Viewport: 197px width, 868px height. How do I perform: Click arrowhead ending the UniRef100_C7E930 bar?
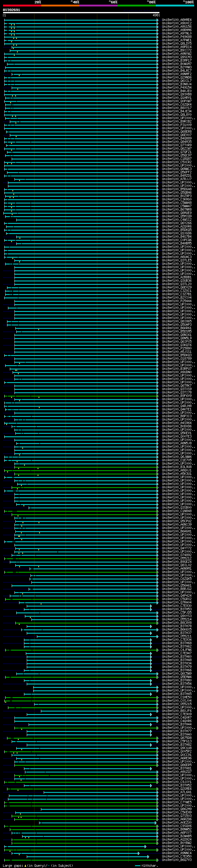[151, 606]
